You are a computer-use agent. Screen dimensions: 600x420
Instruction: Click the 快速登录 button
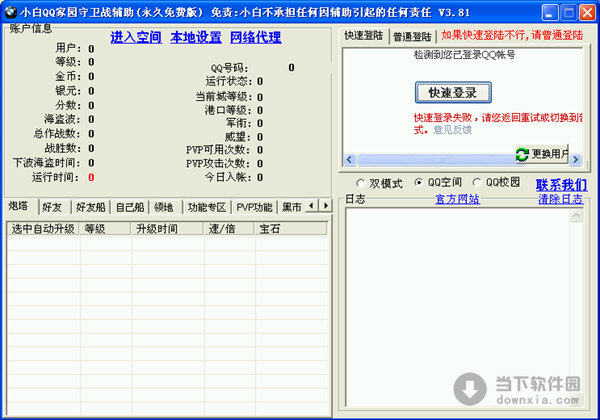[x=453, y=92]
